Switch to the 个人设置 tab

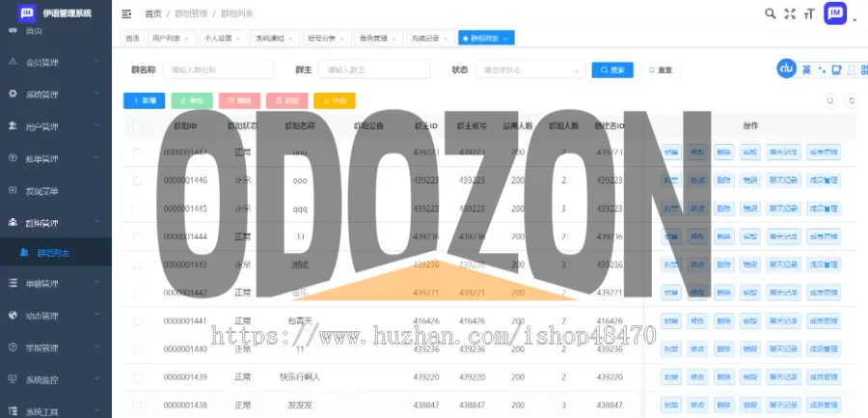[223, 39]
